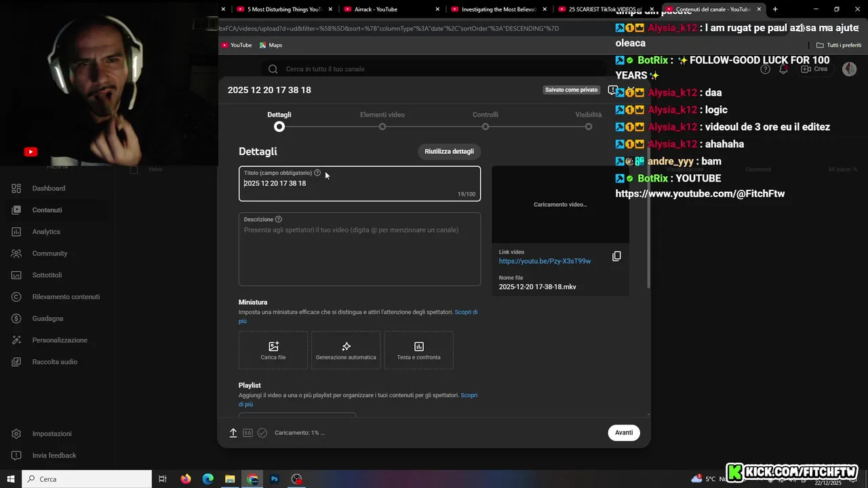The width and height of the screenshot is (868, 488).
Task: Go to the Visibilità step
Action: (x=589, y=121)
